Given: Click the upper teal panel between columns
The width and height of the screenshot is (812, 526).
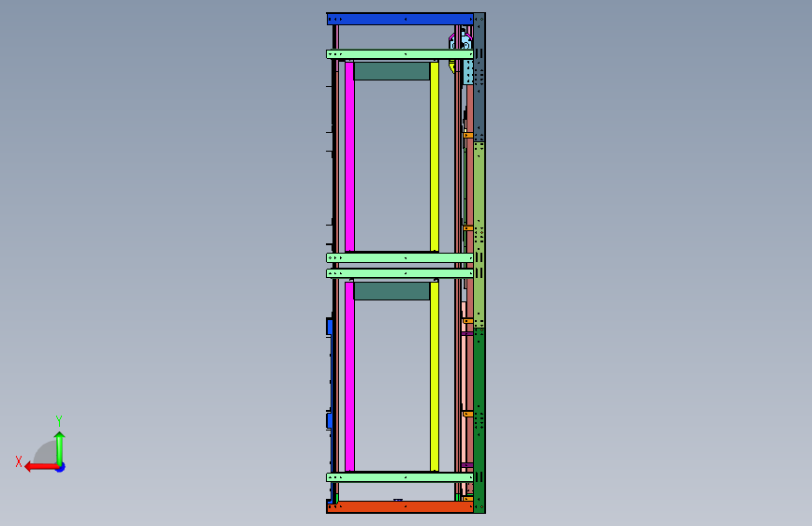Looking at the screenshot, I should click(392, 71).
